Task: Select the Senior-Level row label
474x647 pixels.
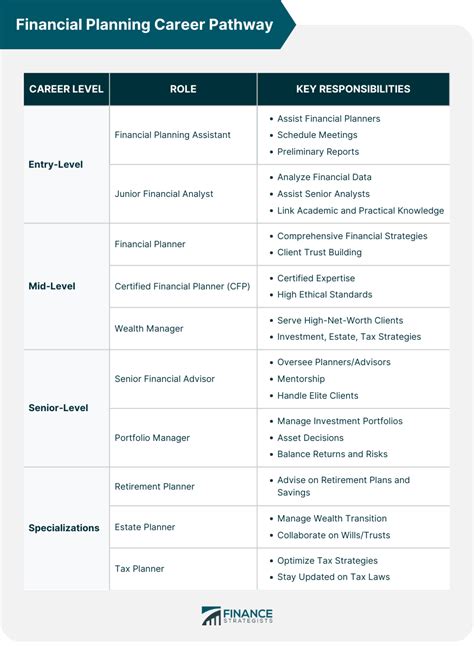Action: tap(58, 408)
